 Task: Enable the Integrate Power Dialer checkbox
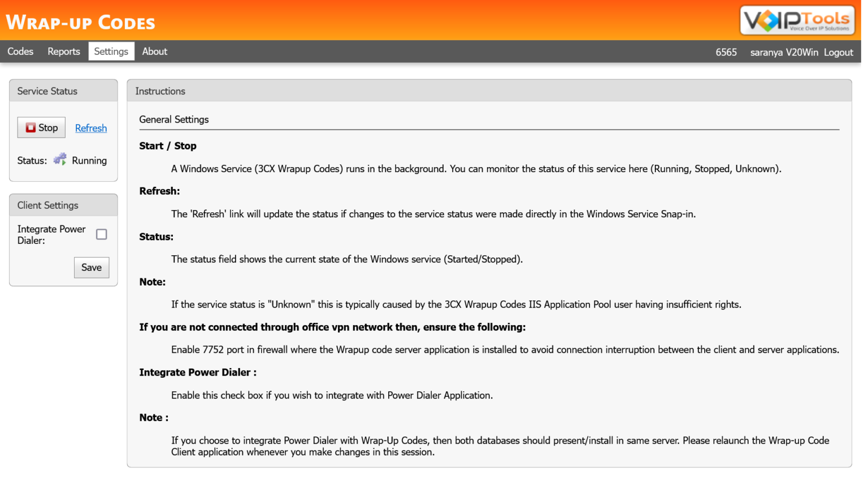(x=102, y=234)
